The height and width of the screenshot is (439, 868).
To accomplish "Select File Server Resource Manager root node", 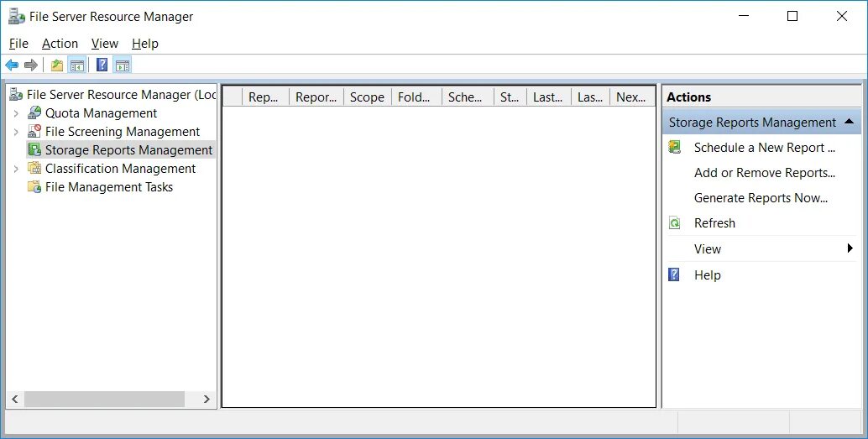I will 121,95.
